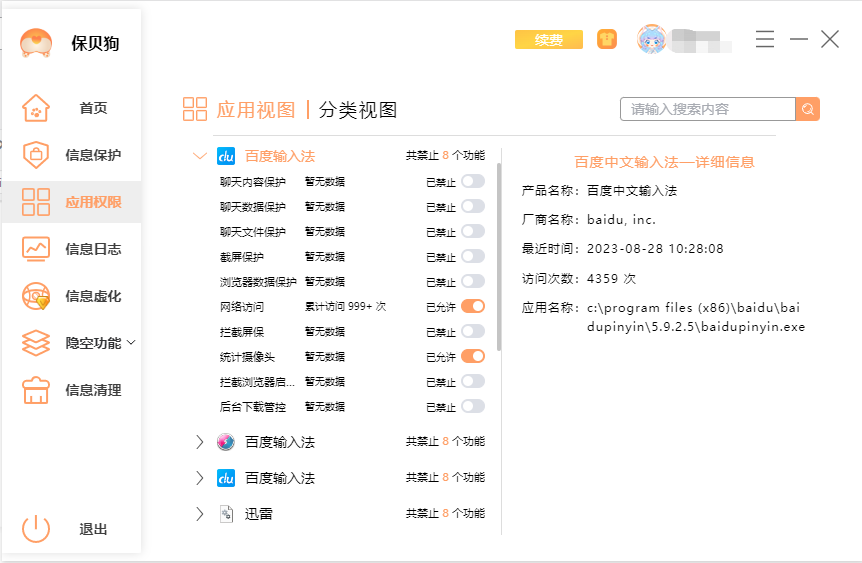Toggle 聊天数据保护 switch
Screen dimensions: 862x563
[473, 206]
